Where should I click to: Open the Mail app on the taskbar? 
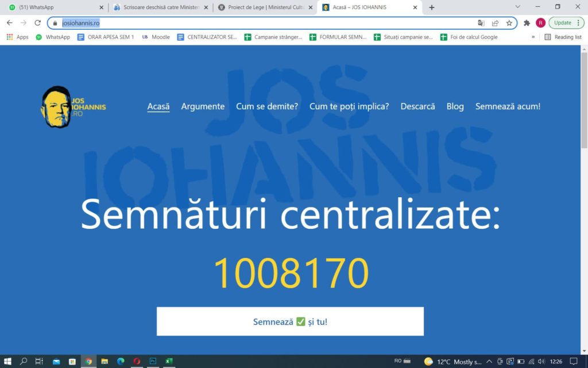pyautogui.click(x=56, y=361)
